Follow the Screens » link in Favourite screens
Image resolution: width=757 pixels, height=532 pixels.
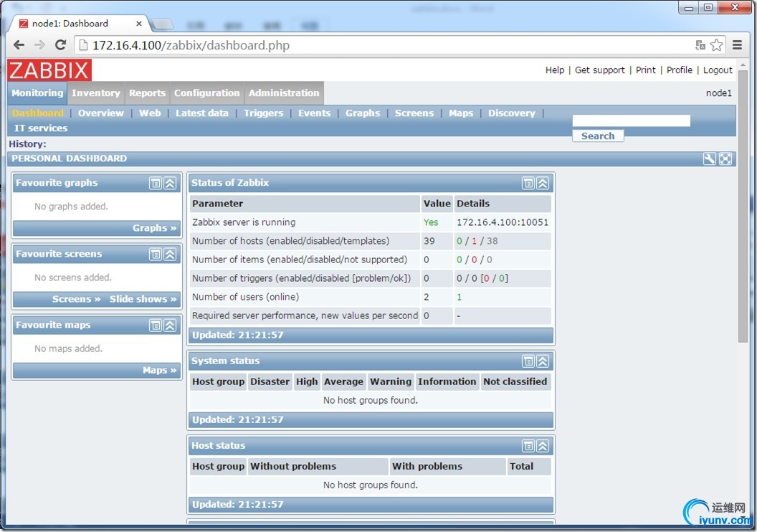[x=76, y=299]
